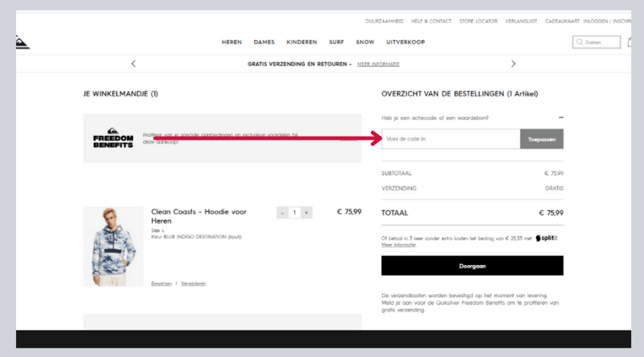644x357 pixels.
Task: Go to previous promo banner message
Action: click(x=134, y=64)
